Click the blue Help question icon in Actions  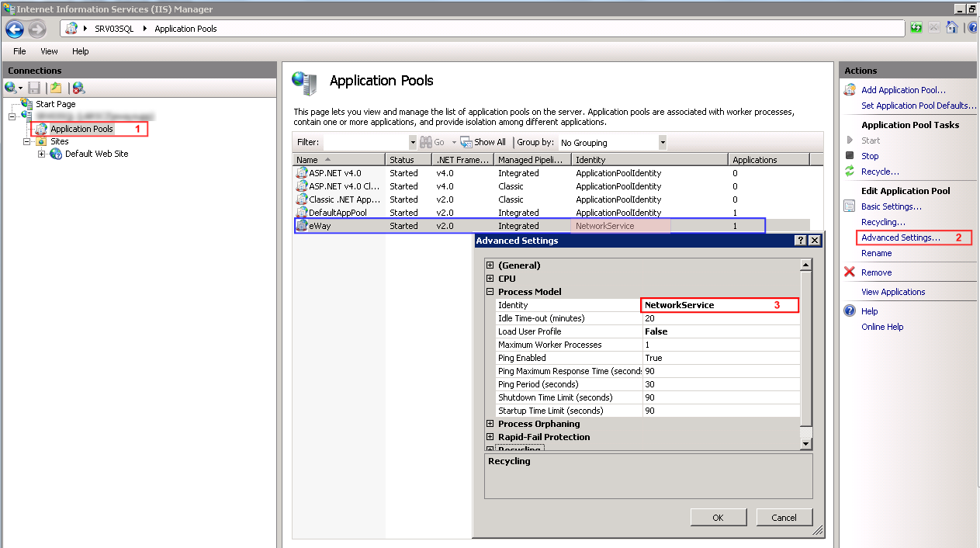pyautogui.click(x=850, y=311)
